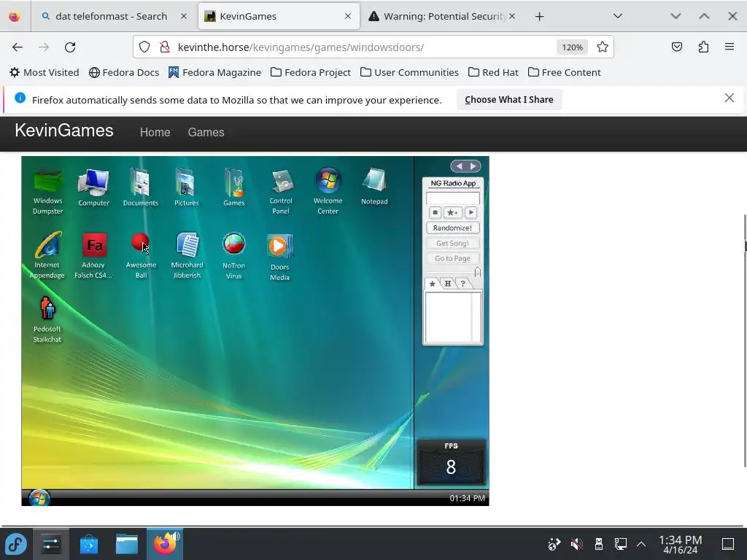Go to Home in KevinGames navbar
The width and height of the screenshot is (747, 560).
pyautogui.click(x=155, y=133)
